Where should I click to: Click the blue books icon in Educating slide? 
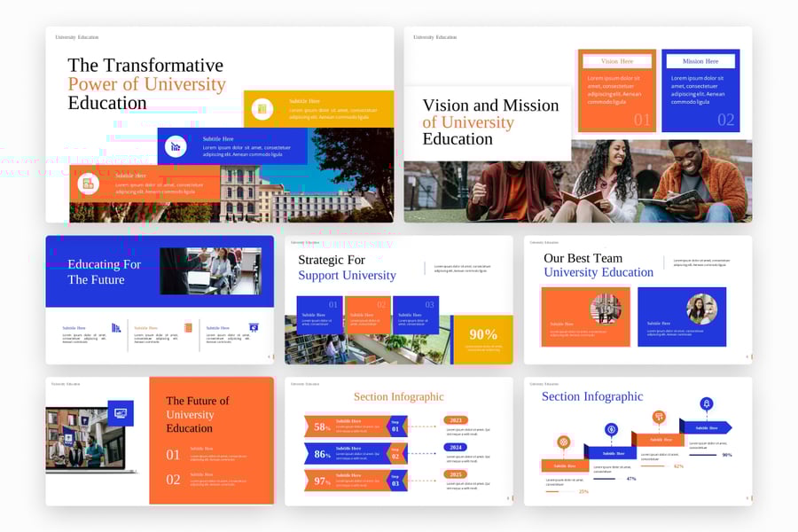pos(116,328)
